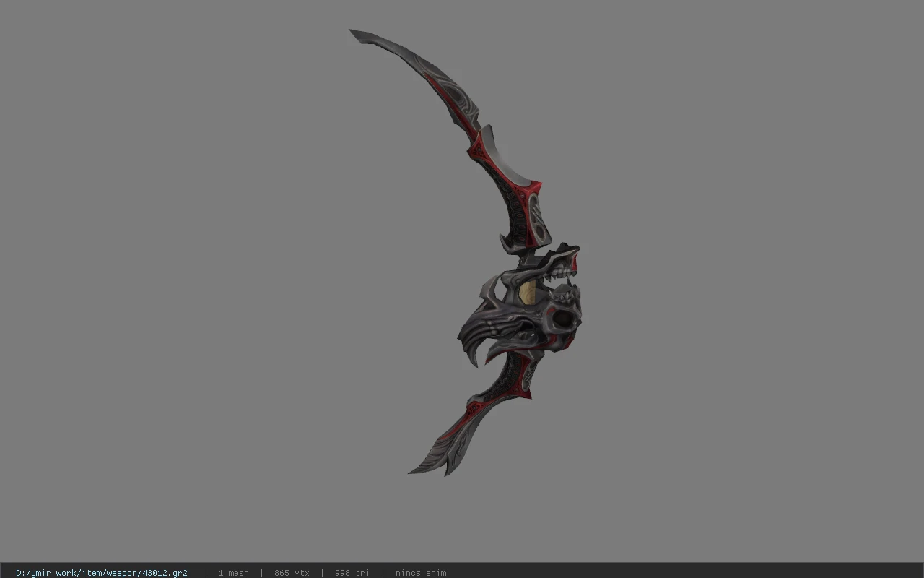This screenshot has height=578, width=924.
Task: Click the "1 mesh" status entry
Action: pos(233,573)
